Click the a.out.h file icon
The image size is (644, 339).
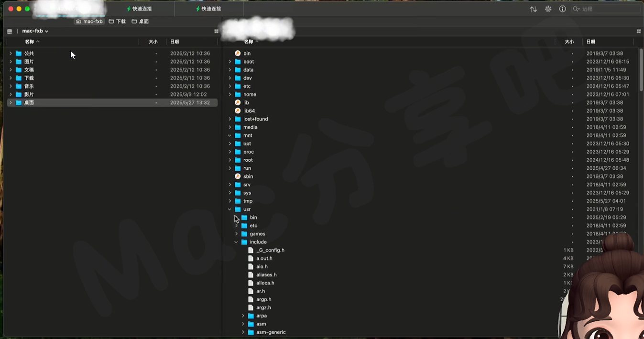[251, 258]
